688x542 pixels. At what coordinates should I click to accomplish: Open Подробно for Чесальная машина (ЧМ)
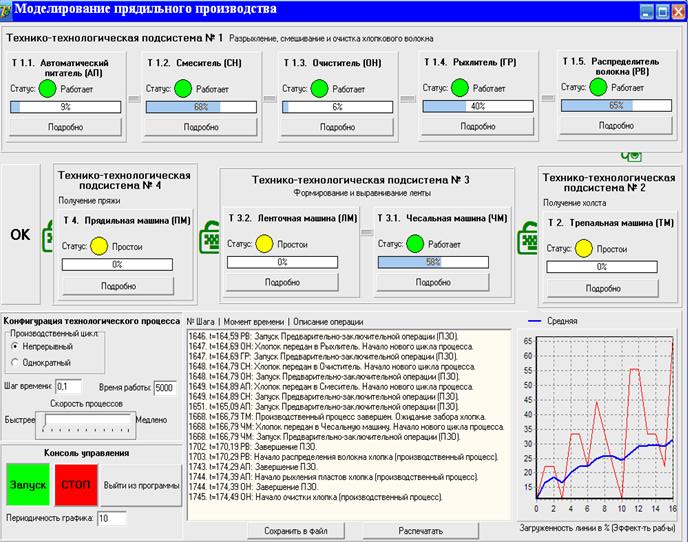coord(433,282)
